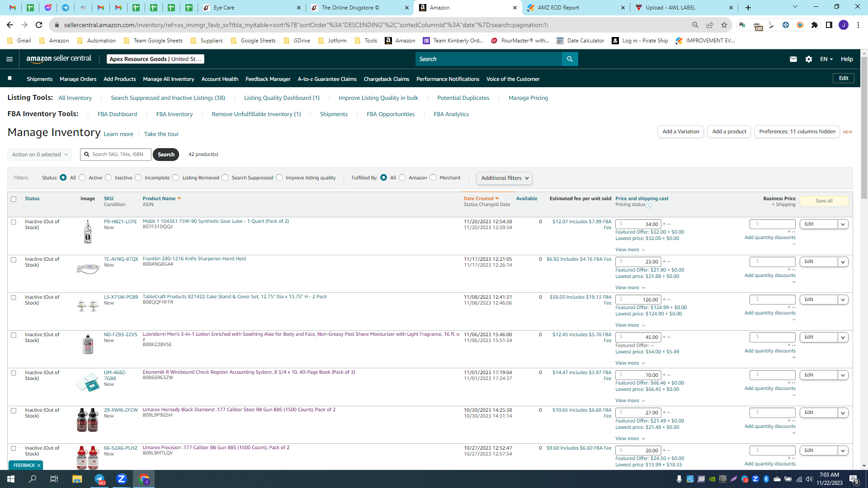Click the black Search button for SKU
Screen dimensions: 868x488
pos(166,155)
